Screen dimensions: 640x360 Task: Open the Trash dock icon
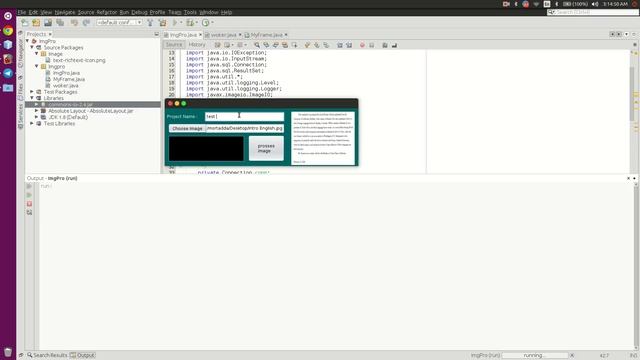8,352
